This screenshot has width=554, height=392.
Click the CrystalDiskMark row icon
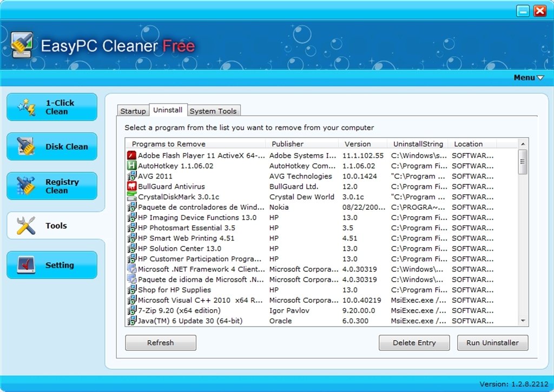click(x=132, y=197)
